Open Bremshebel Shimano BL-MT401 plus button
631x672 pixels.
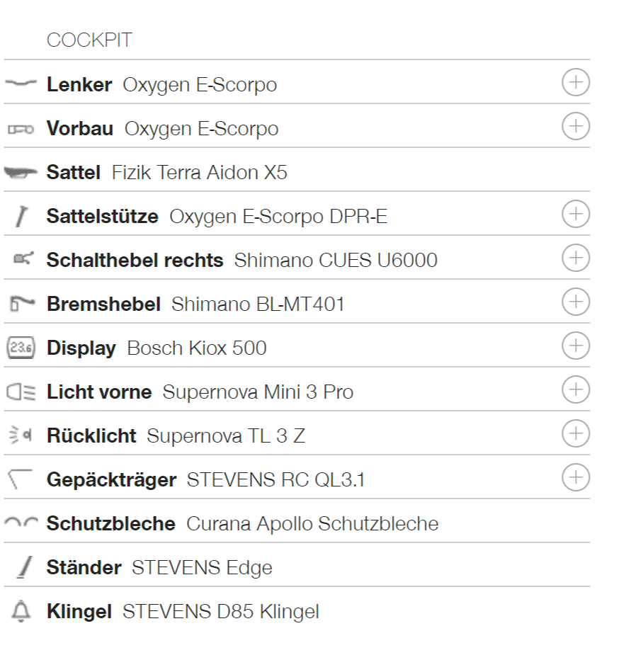tap(576, 301)
